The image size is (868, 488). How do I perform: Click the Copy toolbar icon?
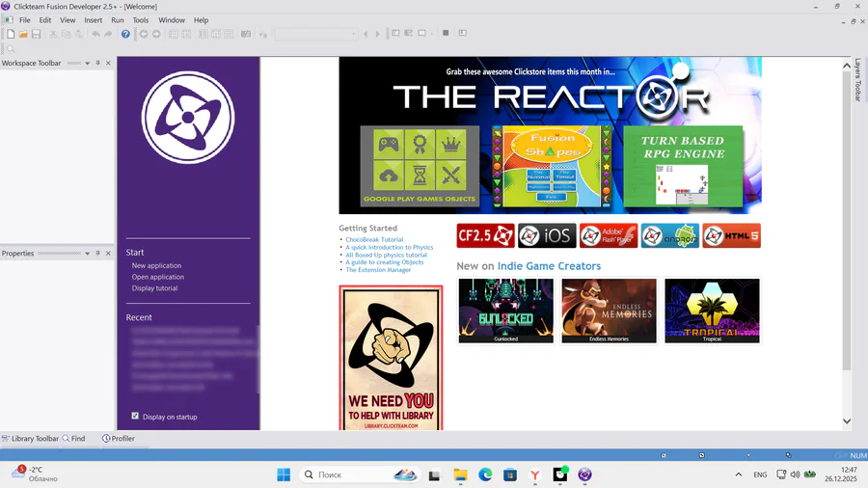(x=66, y=35)
